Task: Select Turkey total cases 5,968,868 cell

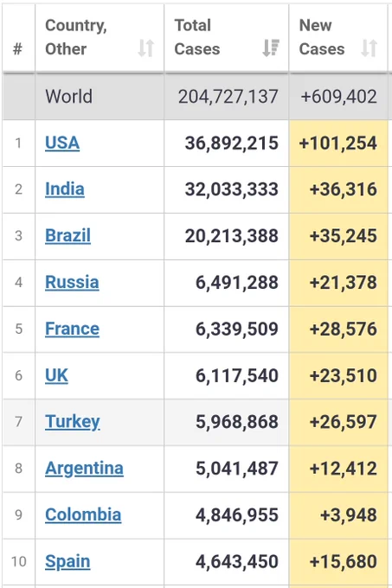Action: [x=227, y=422]
